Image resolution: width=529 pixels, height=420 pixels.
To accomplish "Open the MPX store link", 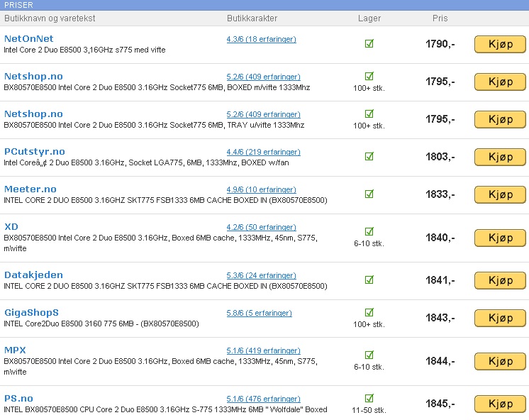I will click(x=15, y=350).
